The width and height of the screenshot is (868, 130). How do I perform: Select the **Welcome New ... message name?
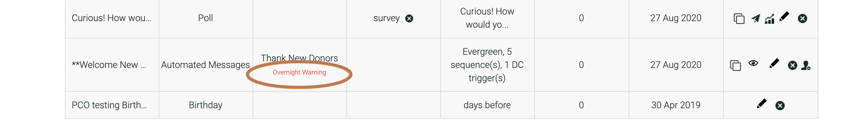coord(109,65)
